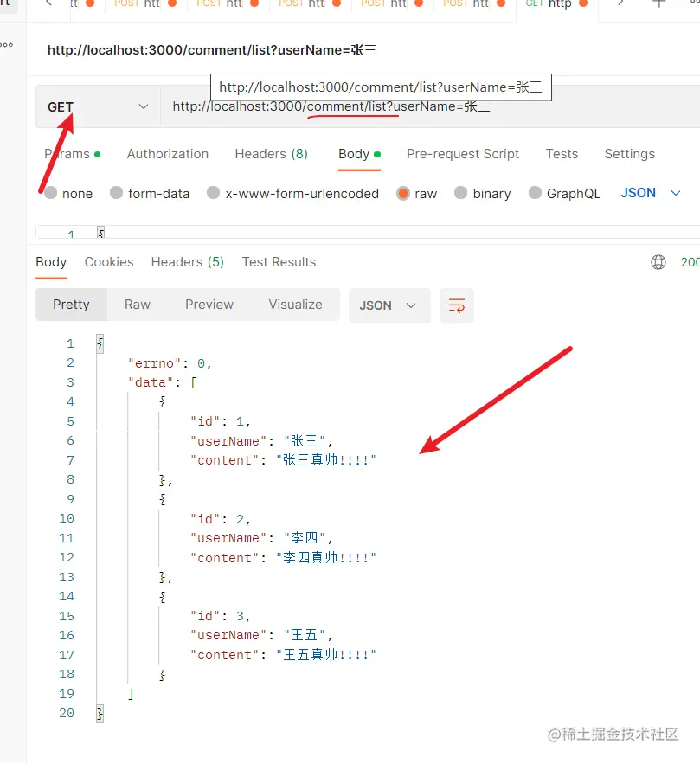The width and height of the screenshot is (700, 763).
Task: Click the 200 status code text
Action: (x=690, y=262)
